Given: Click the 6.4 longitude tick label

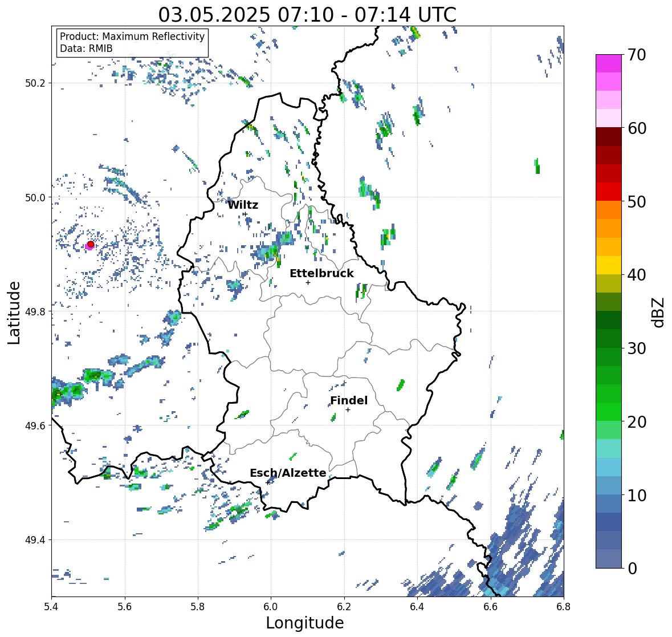Looking at the screenshot, I should tap(417, 607).
